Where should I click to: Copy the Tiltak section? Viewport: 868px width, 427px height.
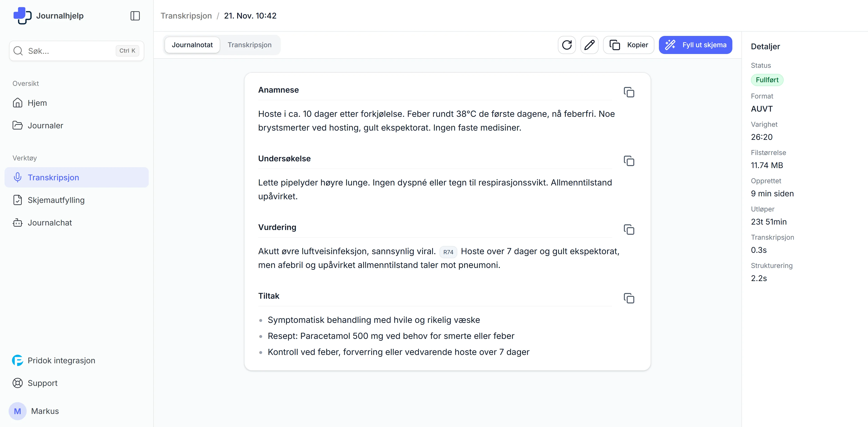click(x=629, y=298)
